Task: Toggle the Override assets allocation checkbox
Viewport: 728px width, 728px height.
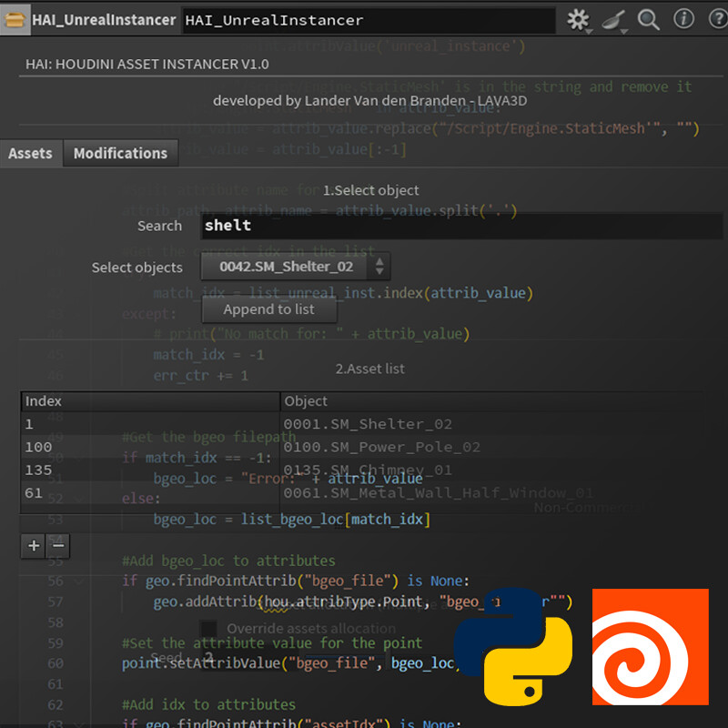Action: click(209, 628)
